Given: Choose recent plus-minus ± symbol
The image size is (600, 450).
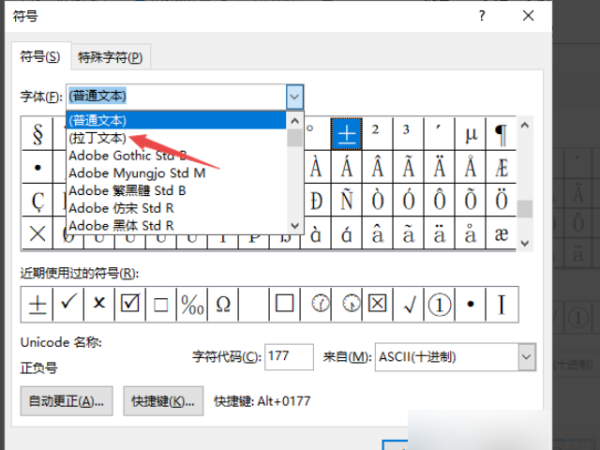Looking at the screenshot, I should (x=38, y=304).
